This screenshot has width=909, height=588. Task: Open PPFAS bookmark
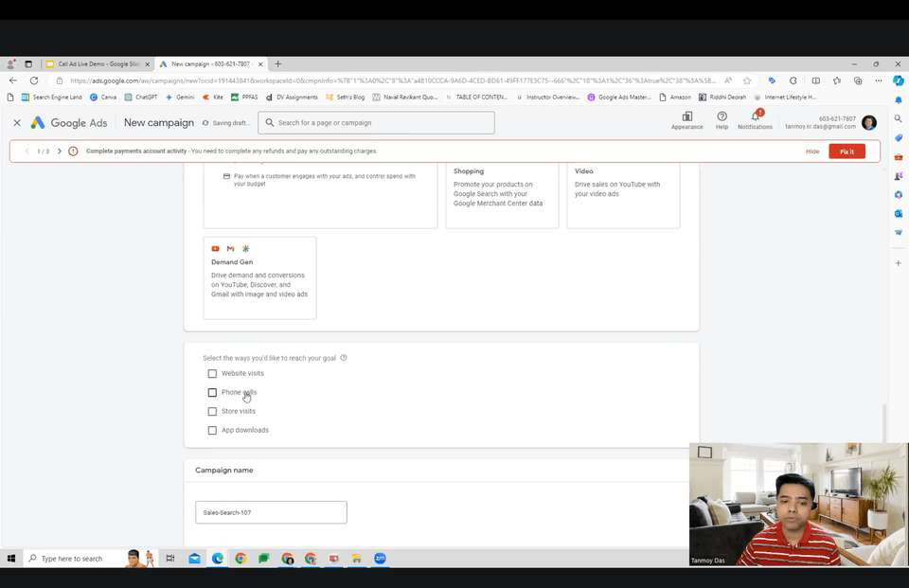244,98
